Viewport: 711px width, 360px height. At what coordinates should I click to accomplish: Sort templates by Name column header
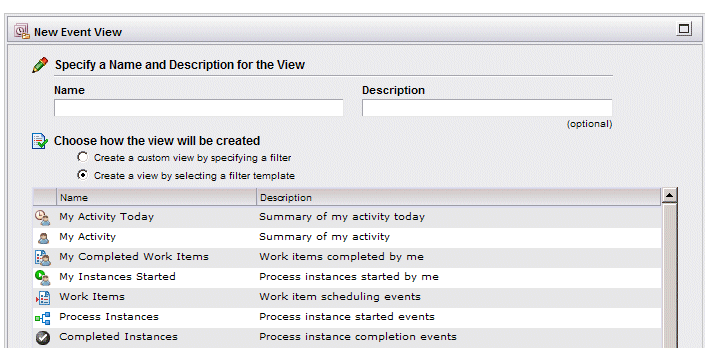tap(156, 198)
